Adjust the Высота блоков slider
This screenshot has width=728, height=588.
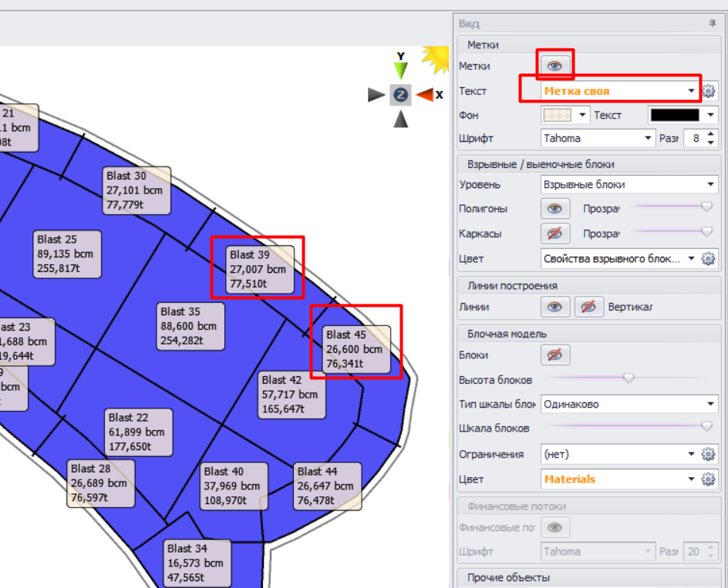click(x=629, y=378)
